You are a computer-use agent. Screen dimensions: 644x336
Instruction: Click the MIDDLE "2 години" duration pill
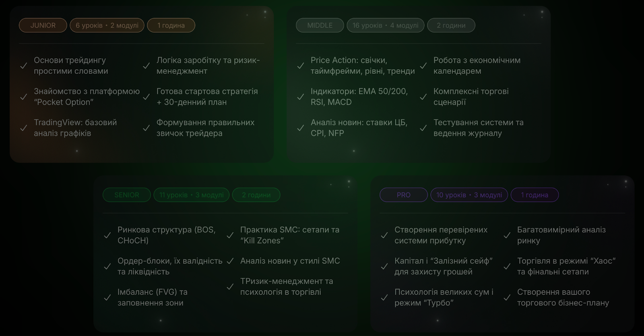pyautogui.click(x=451, y=25)
